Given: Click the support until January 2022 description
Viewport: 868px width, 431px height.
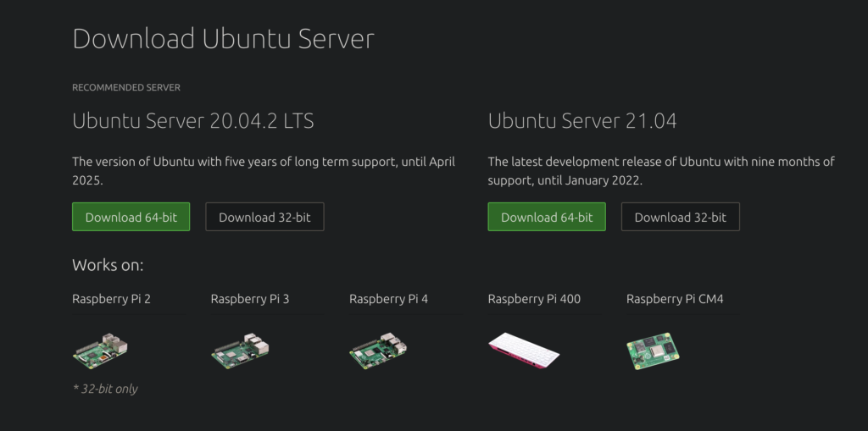Looking at the screenshot, I should [661, 171].
